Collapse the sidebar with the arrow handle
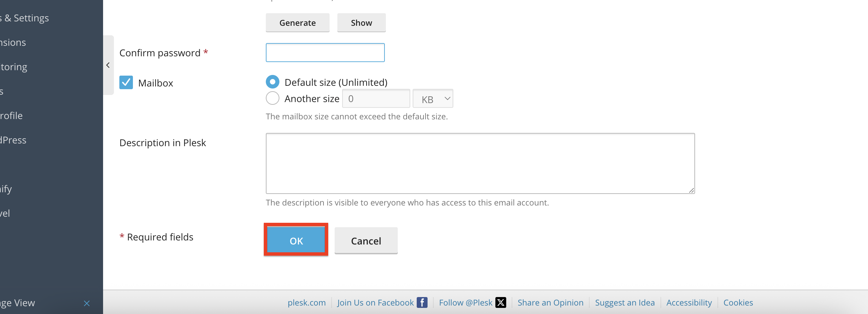 point(108,65)
